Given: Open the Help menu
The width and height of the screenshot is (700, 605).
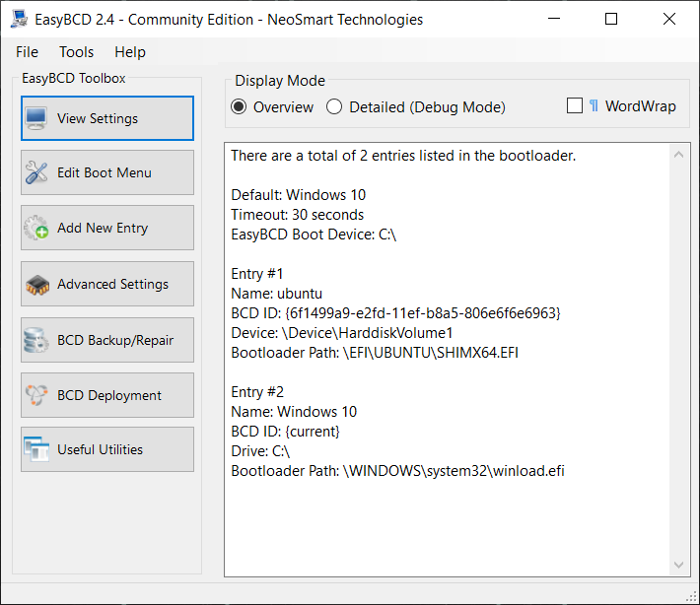Looking at the screenshot, I should click(130, 52).
